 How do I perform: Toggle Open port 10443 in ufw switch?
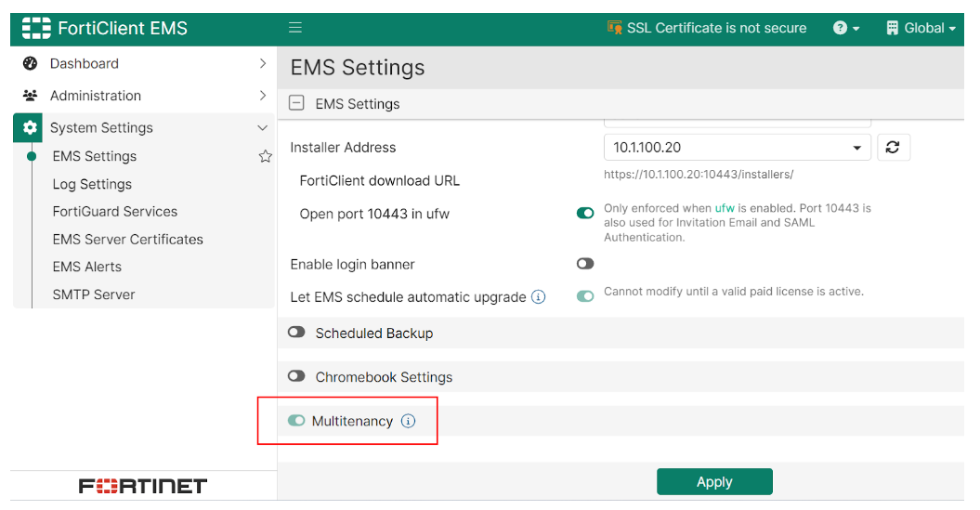585,213
